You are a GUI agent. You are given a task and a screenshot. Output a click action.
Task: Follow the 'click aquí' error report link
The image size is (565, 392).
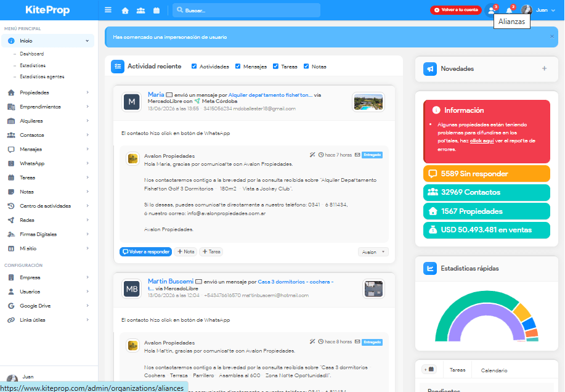[x=482, y=141]
